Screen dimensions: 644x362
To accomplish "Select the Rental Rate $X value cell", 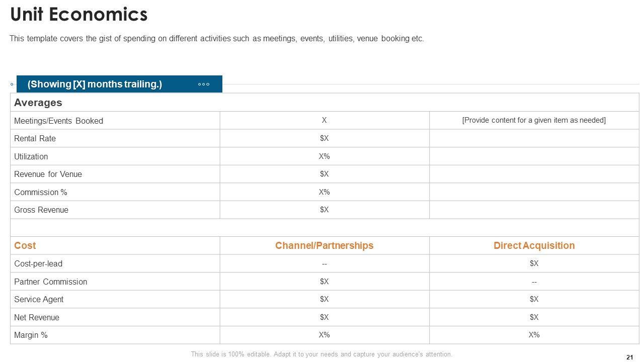I will tap(325, 138).
